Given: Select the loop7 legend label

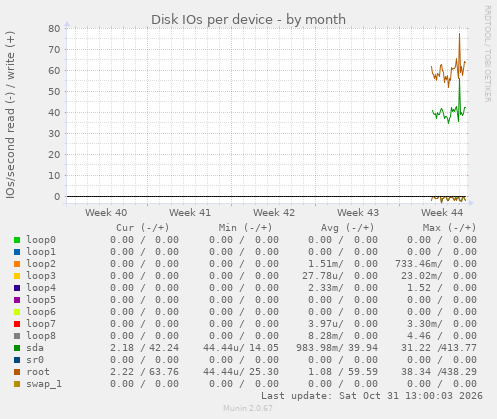Looking at the screenshot, I should (41, 324).
